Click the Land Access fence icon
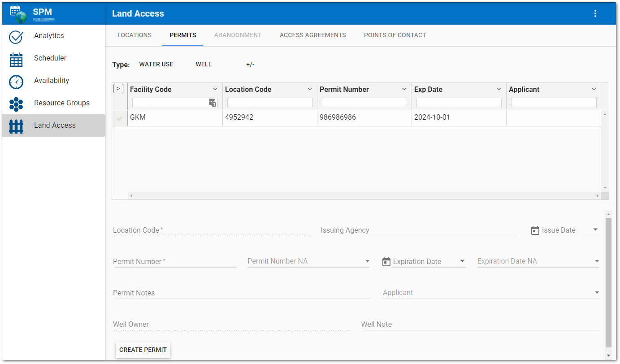Viewport: 620px width, 364px height. [16, 126]
